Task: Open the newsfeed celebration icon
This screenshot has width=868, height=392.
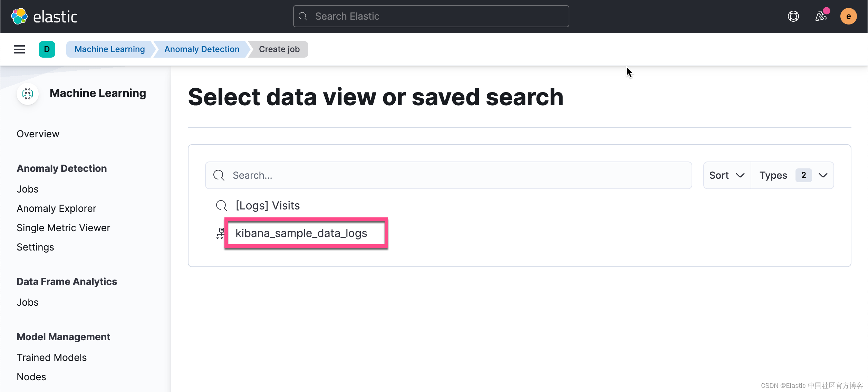Action: (x=821, y=16)
